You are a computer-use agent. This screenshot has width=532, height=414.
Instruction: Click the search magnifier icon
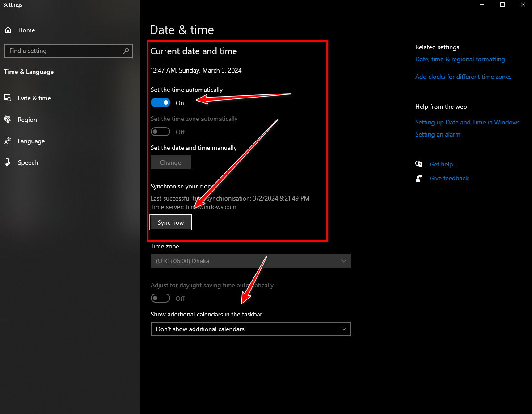[127, 51]
